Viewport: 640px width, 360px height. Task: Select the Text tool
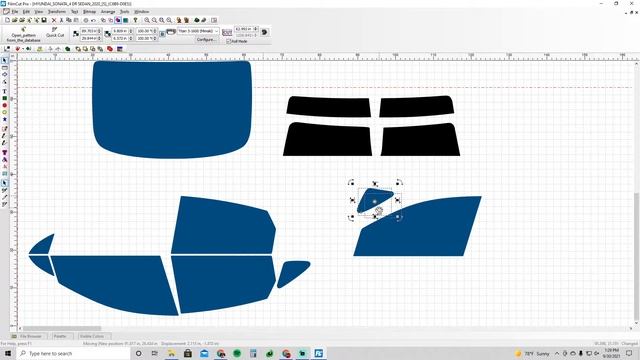4,91
